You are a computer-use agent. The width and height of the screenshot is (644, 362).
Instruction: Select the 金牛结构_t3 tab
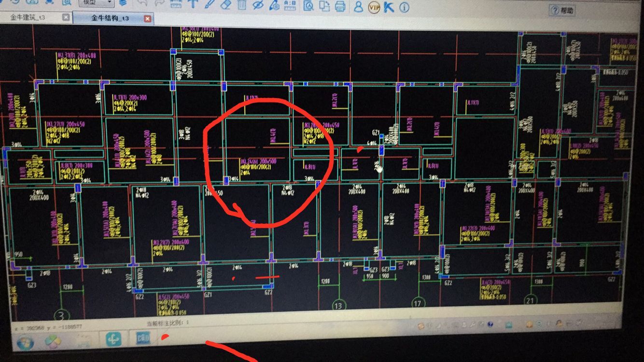(110, 18)
